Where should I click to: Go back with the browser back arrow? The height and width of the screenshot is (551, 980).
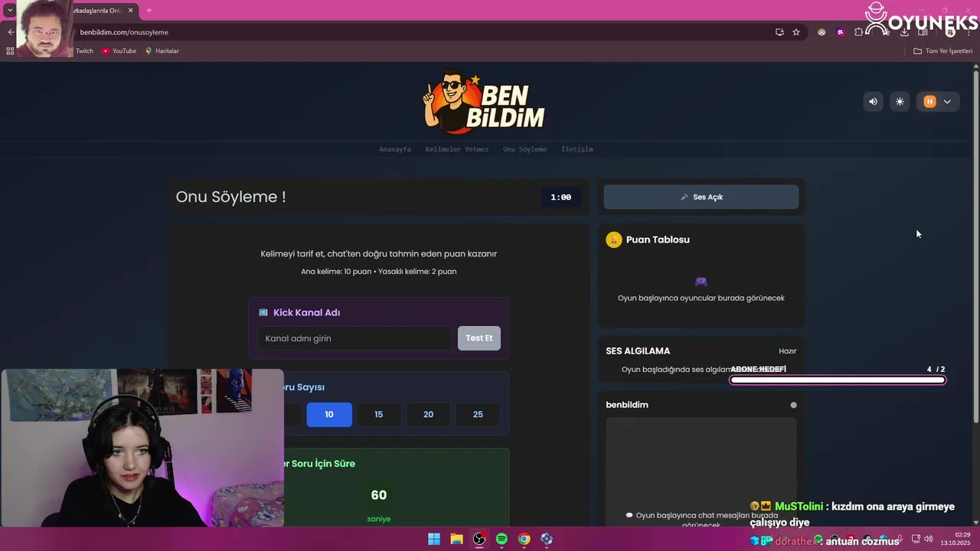tap(10, 32)
